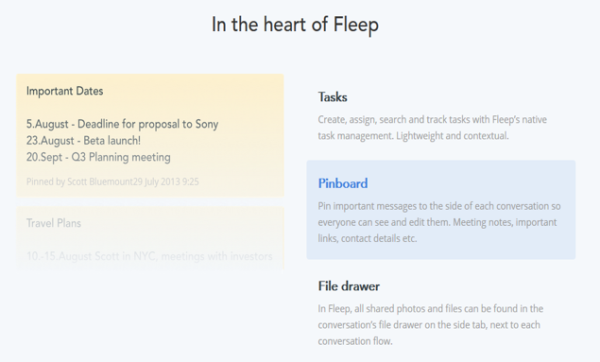Viewport: 600px width, 362px height.
Task: Click the blue Pinboard title text
Action: [343, 184]
